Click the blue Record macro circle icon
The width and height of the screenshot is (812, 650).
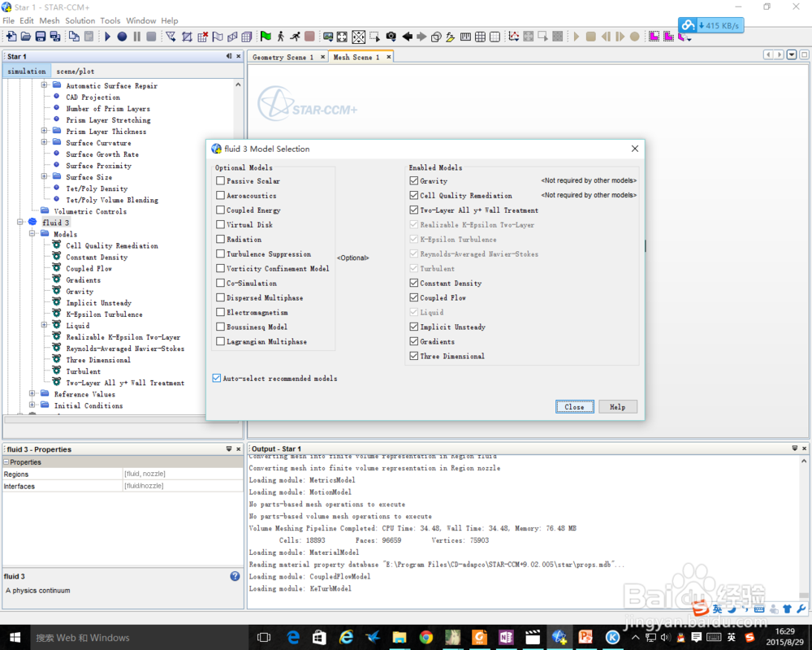click(123, 37)
